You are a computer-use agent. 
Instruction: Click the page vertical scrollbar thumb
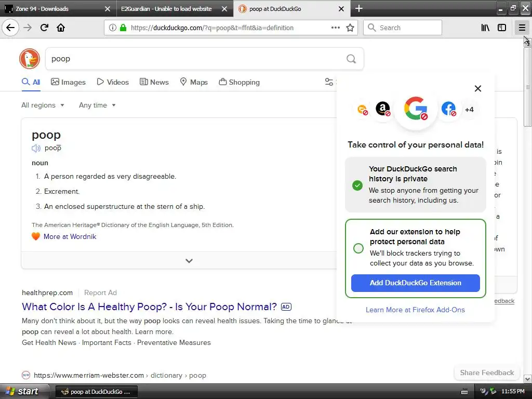[527, 87]
